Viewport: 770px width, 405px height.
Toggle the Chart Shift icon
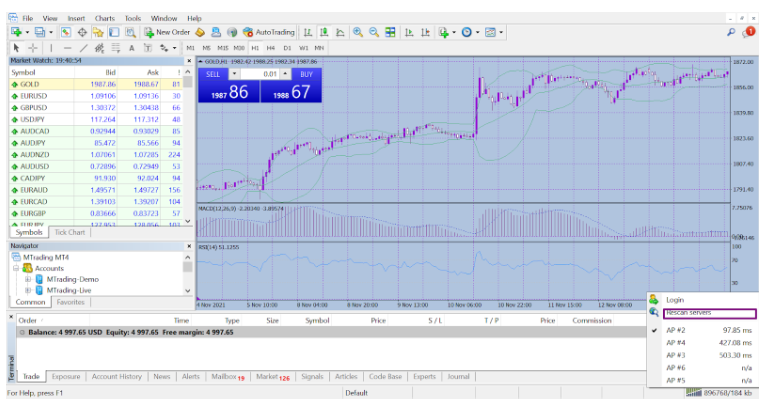(425, 32)
